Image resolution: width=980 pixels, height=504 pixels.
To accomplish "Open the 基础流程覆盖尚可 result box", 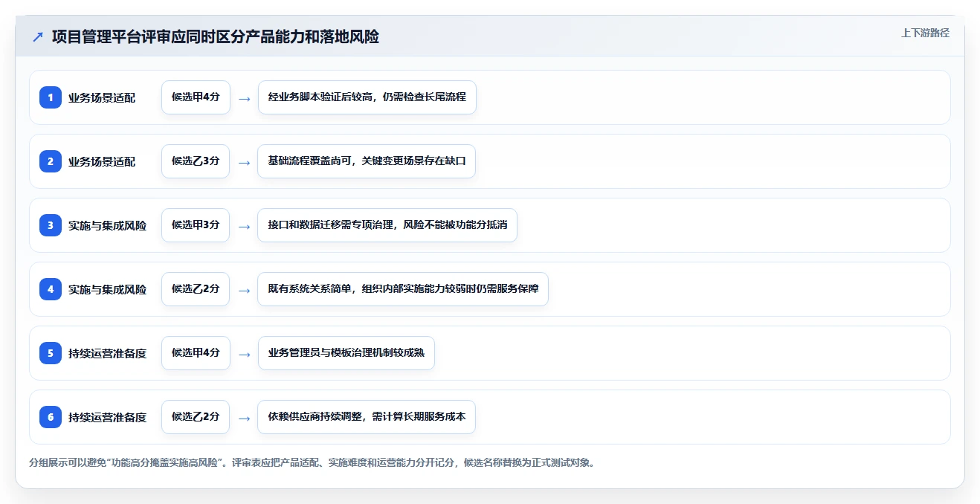I will (x=367, y=161).
